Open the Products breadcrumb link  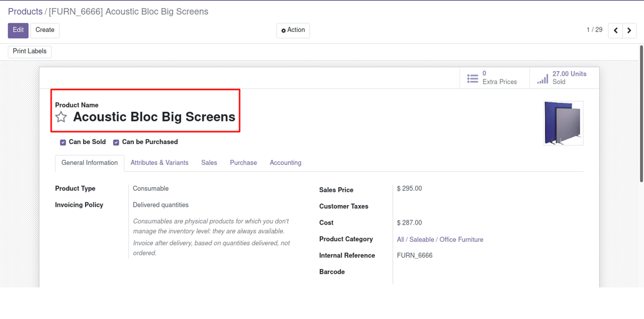(25, 11)
